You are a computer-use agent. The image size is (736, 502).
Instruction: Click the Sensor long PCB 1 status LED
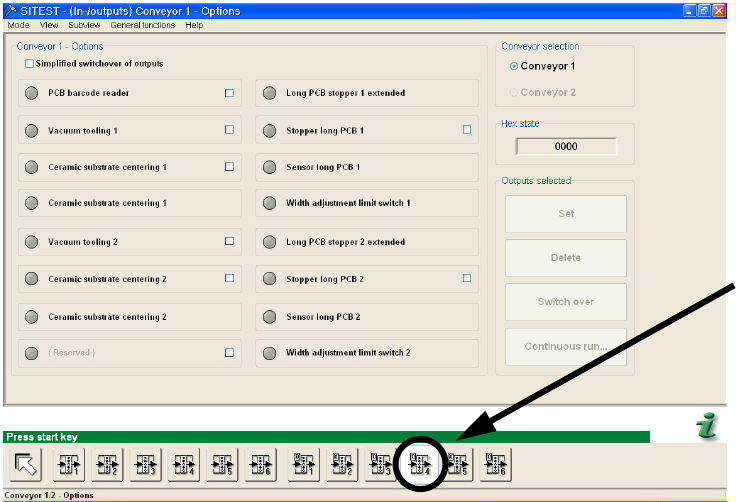[x=269, y=167]
